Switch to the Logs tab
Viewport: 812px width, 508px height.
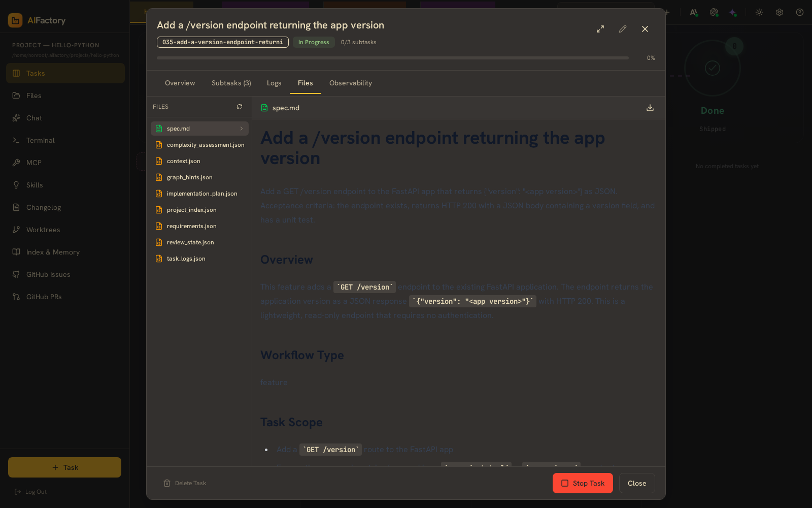click(x=274, y=83)
